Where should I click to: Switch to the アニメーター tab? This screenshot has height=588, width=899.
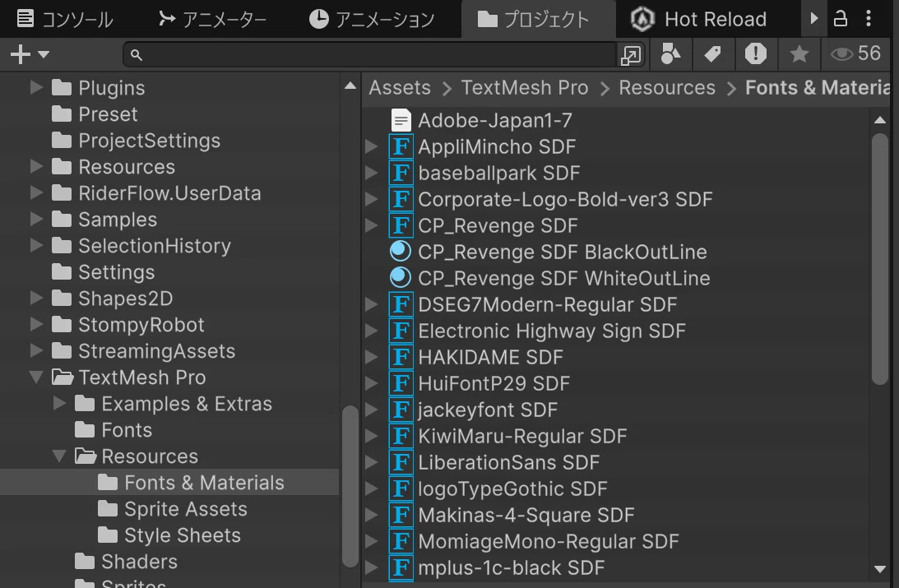[213, 19]
